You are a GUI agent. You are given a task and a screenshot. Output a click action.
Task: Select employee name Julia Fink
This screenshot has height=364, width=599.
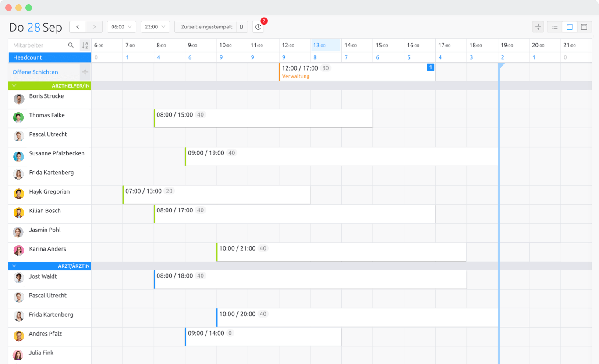41,353
